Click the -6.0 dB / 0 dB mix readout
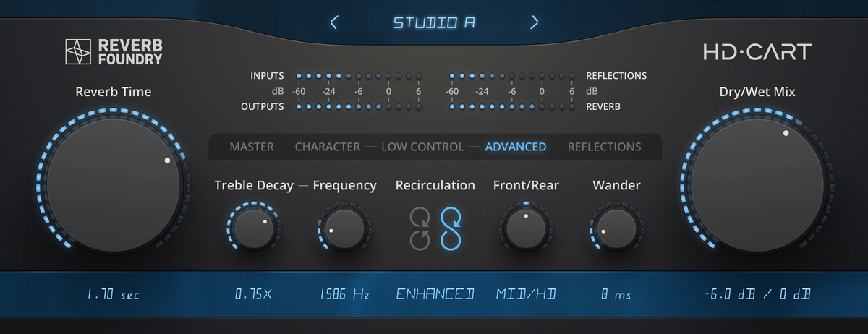Image resolution: width=868 pixels, height=334 pixels. [x=757, y=295]
